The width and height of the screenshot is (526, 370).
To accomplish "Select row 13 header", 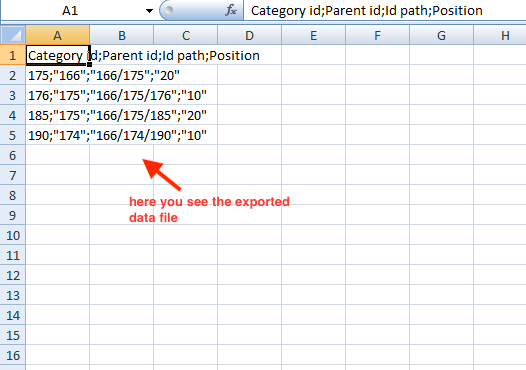I will coord(13,295).
